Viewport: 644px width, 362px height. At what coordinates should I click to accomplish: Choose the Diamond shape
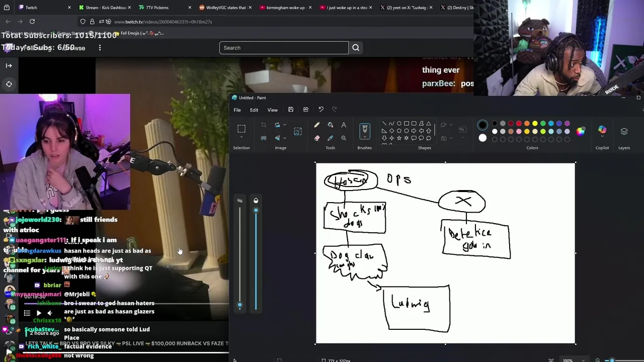click(x=392, y=131)
